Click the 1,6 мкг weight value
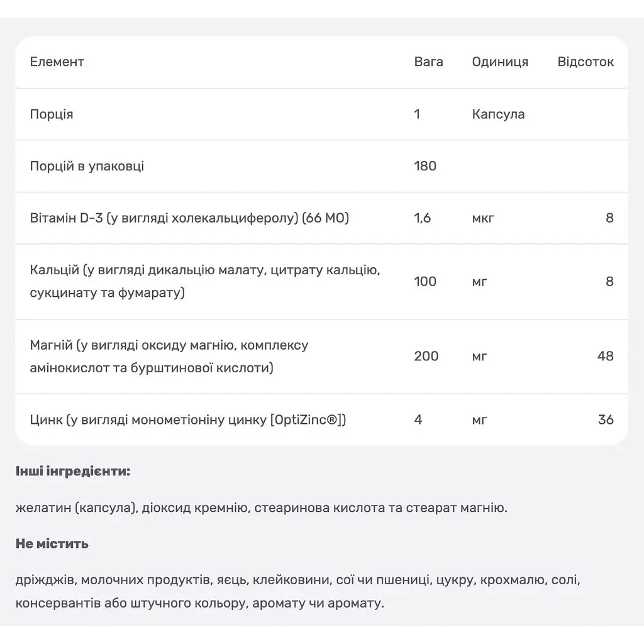Screen dimensions: 644x644 [x=422, y=218]
